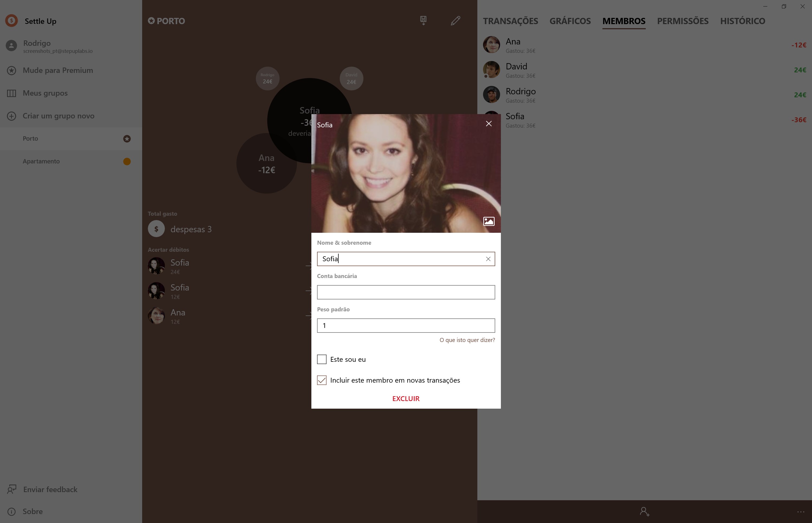Switch to the Transações tab
Screen dimensions: 812x523
pos(510,21)
